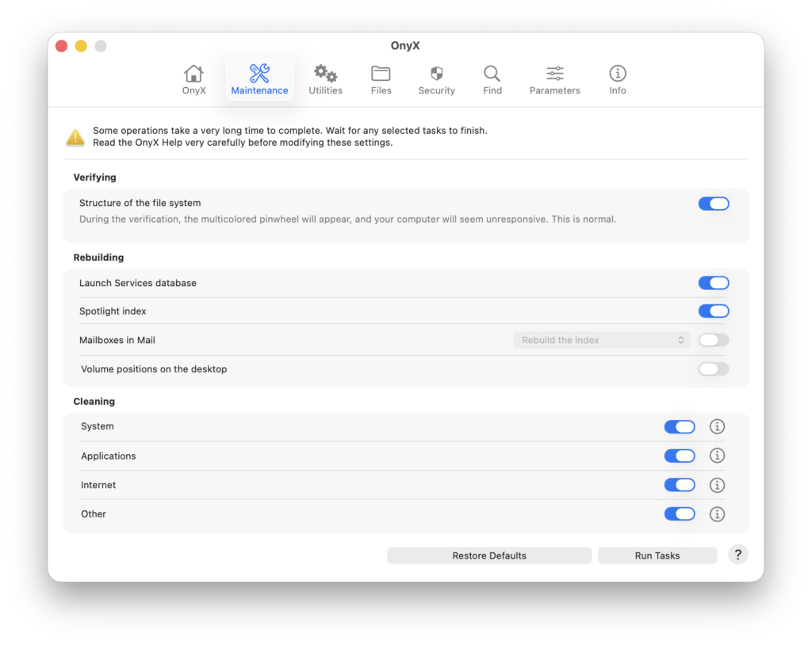Disable Structure of the file system toggle
This screenshot has width=812, height=645.
[713, 204]
